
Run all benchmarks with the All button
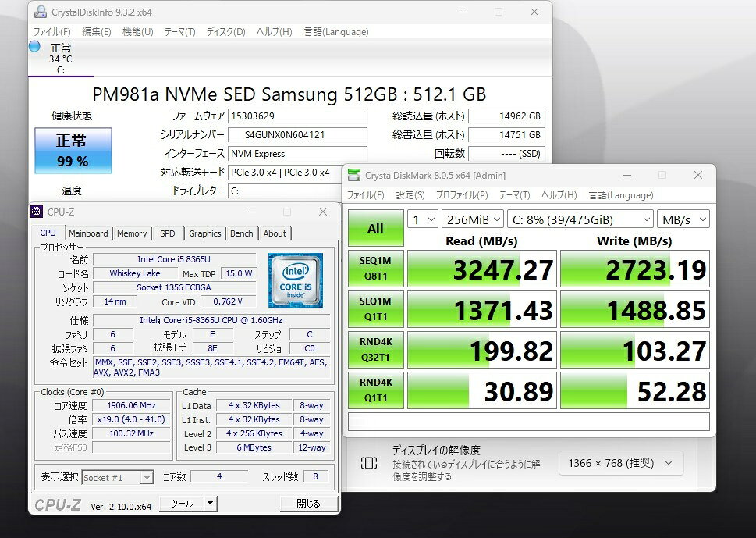pyautogui.click(x=375, y=228)
